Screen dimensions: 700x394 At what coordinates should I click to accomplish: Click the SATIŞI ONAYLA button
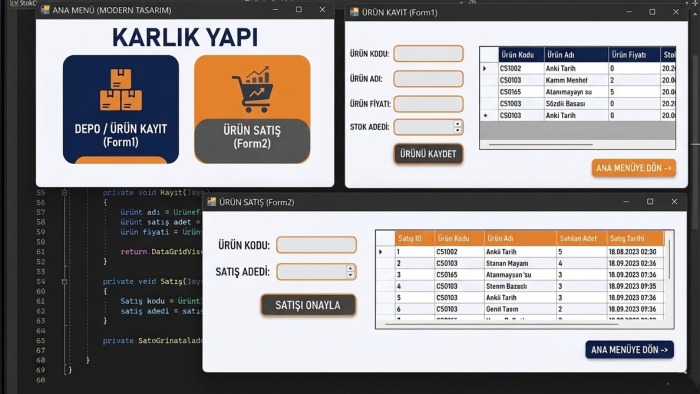point(308,305)
